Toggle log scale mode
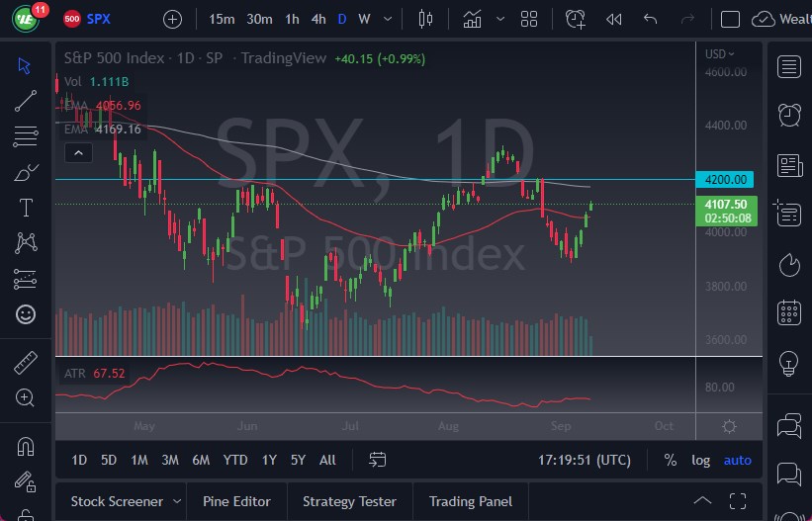The image size is (812, 521). [700, 460]
